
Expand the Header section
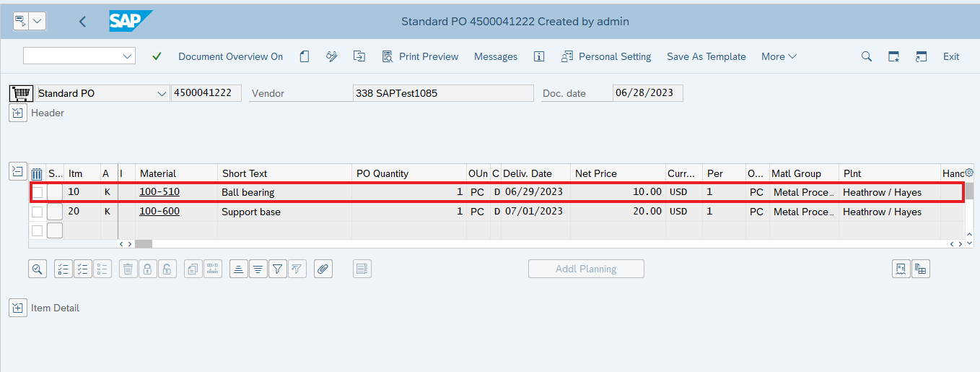point(17,113)
